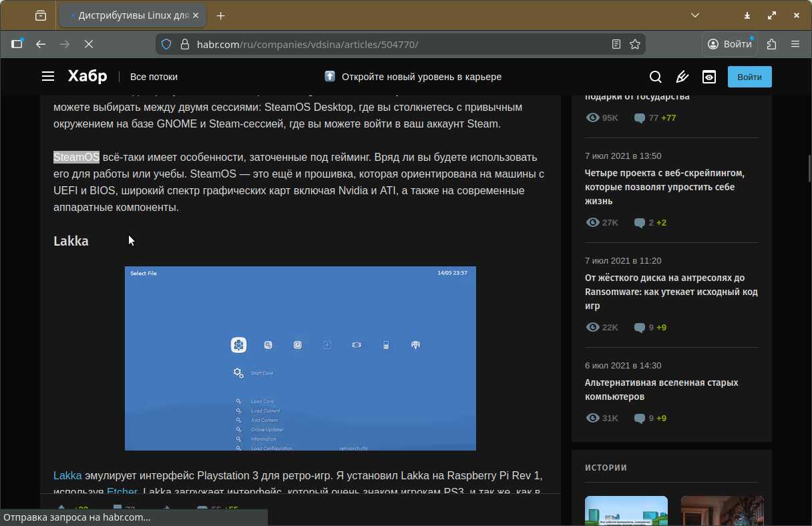Focus the habr.com address bar
Image resolution: width=812 pixels, height=526 pixels.
click(x=401, y=44)
